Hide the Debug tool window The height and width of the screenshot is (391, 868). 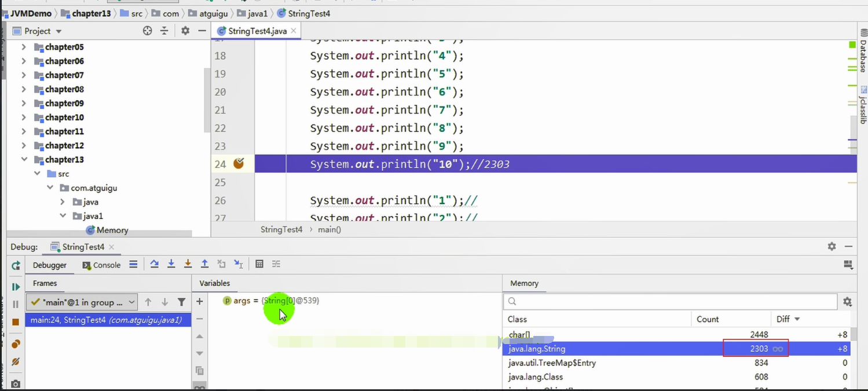848,246
